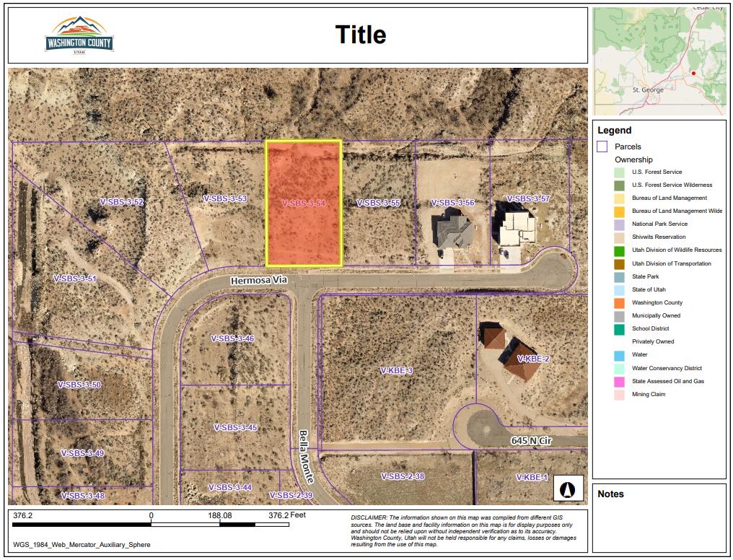Click the Mining Claim legend swatch
733x560 pixels.
coord(619,395)
